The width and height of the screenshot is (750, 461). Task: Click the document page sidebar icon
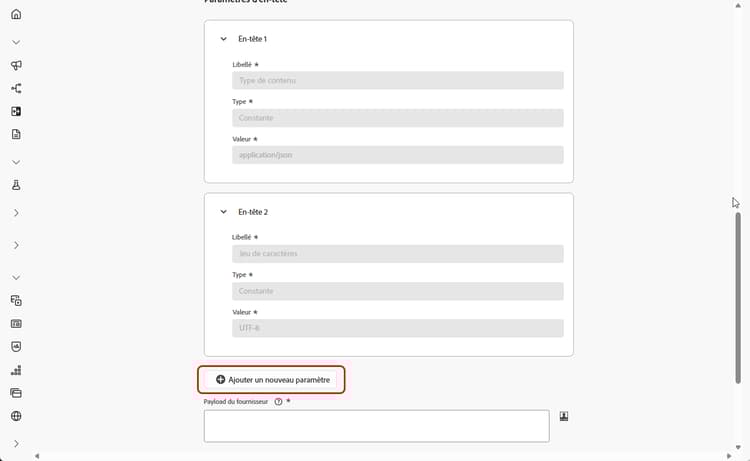tap(16, 134)
